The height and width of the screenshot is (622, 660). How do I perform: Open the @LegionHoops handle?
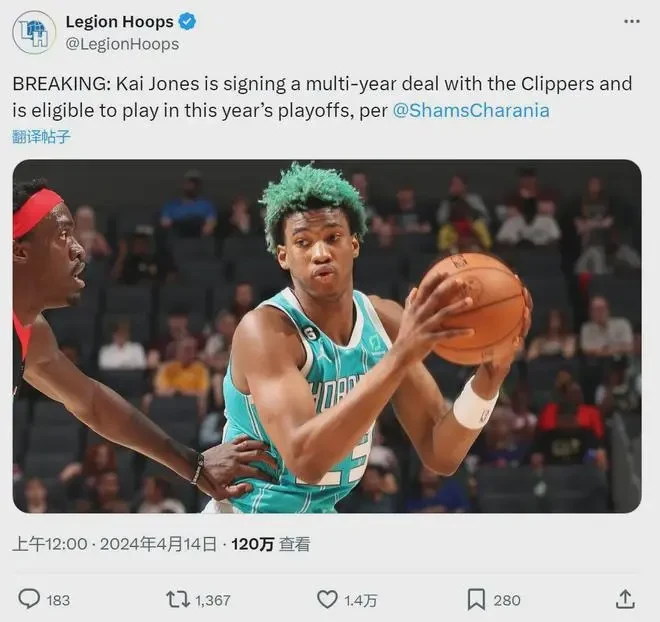coord(122,44)
